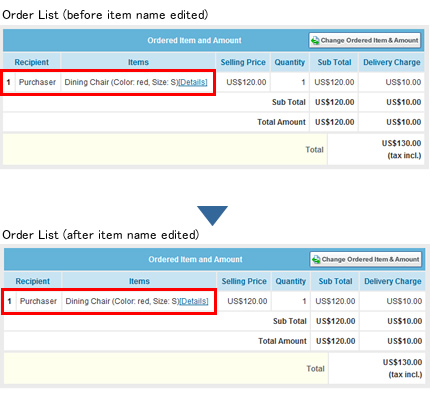Click Selling Price header in bottom table

(244, 281)
